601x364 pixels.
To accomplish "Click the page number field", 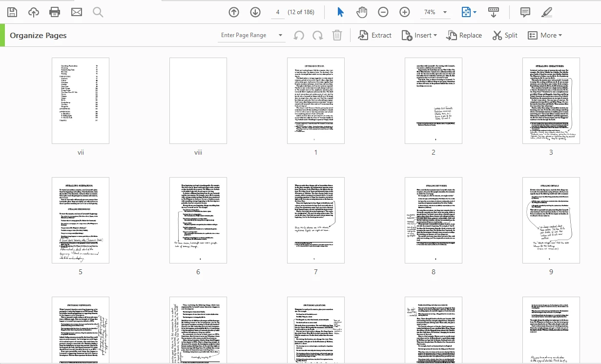I will click(x=277, y=12).
